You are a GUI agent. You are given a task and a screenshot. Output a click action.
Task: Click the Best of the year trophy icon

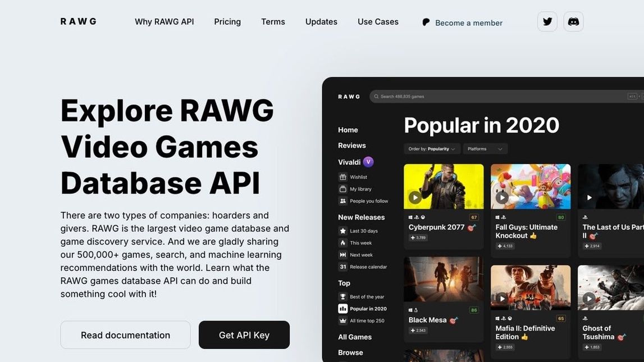(342, 297)
